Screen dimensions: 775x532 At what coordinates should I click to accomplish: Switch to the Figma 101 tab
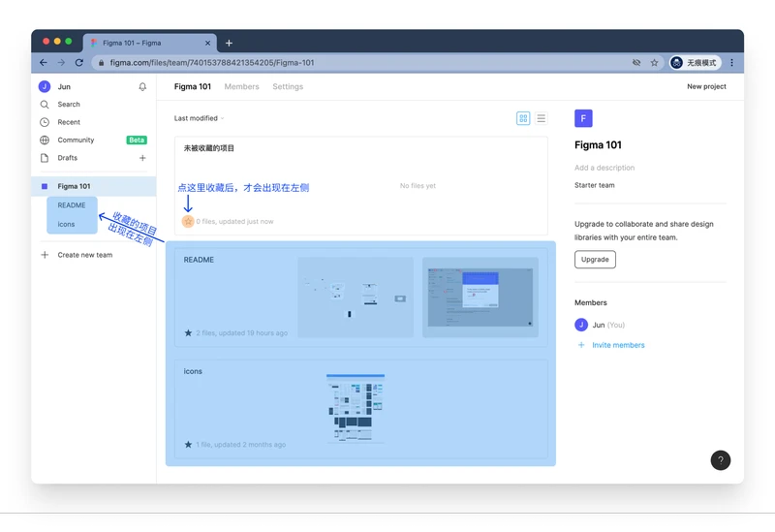tap(192, 86)
